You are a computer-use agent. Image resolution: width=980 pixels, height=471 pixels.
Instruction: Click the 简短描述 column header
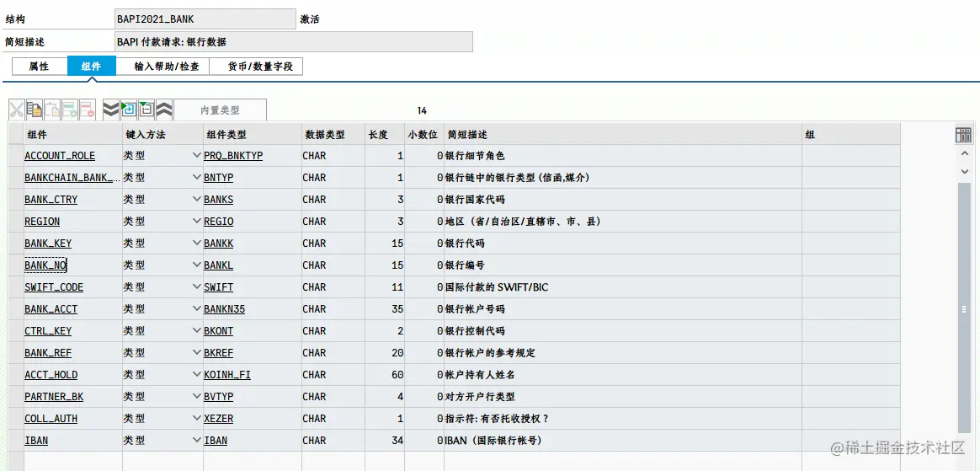[x=622, y=135]
